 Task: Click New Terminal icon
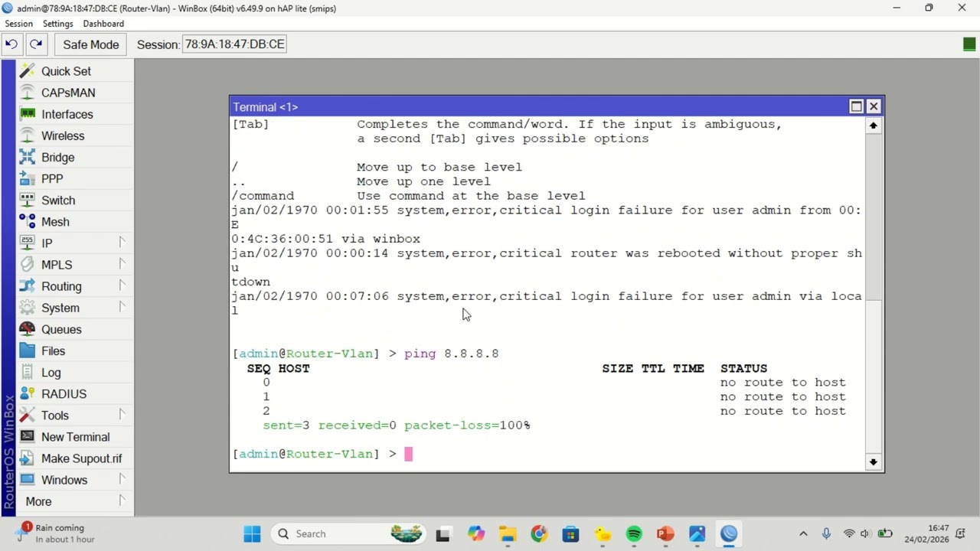[28, 436]
